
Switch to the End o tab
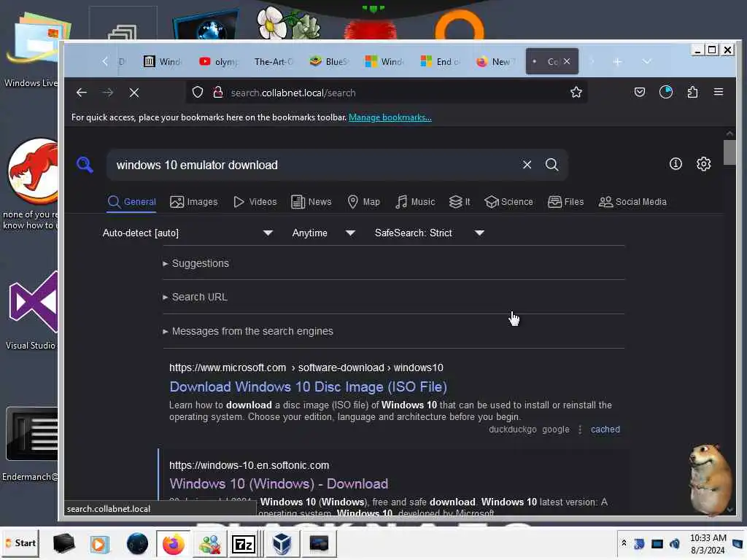(440, 61)
